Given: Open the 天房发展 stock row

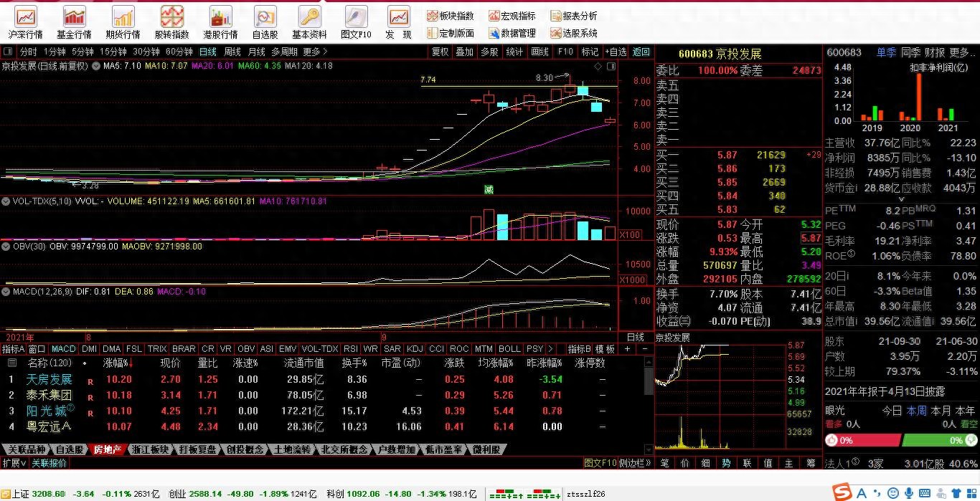Looking at the screenshot, I should pyautogui.click(x=50, y=379).
